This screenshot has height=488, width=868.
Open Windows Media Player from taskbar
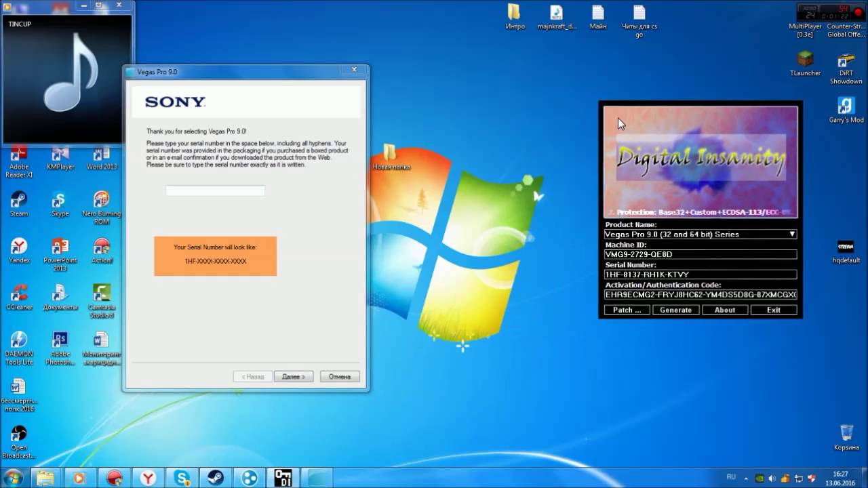point(79,478)
